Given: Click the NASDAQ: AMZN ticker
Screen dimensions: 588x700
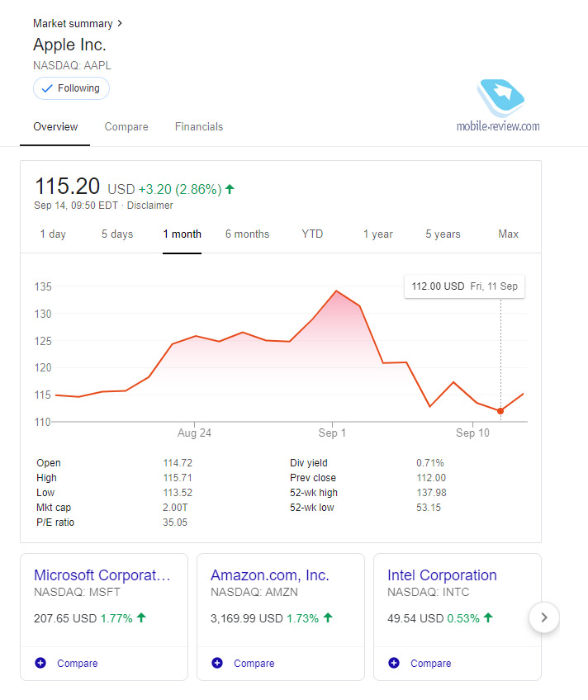Looking at the screenshot, I should [254, 593].
